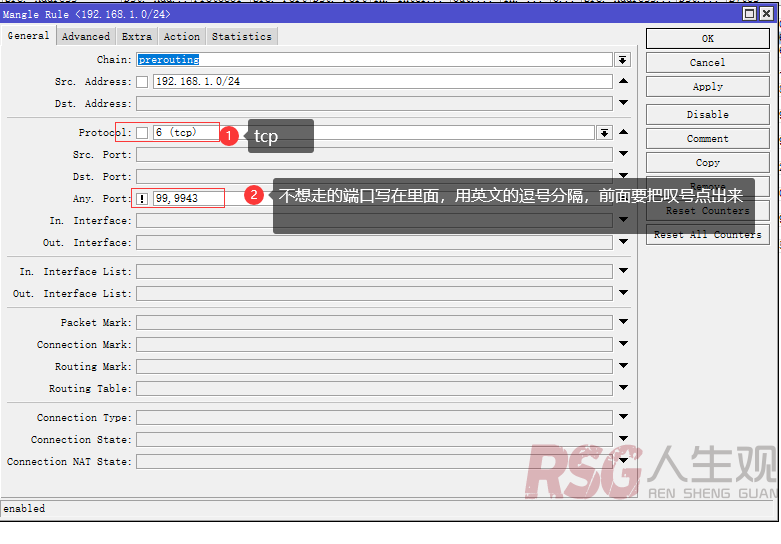The height and width of the screenshot is (544, 781).
Task: Edit the Src. Address 192.168.1.0/24 field
Action: (x=383, y=82)
